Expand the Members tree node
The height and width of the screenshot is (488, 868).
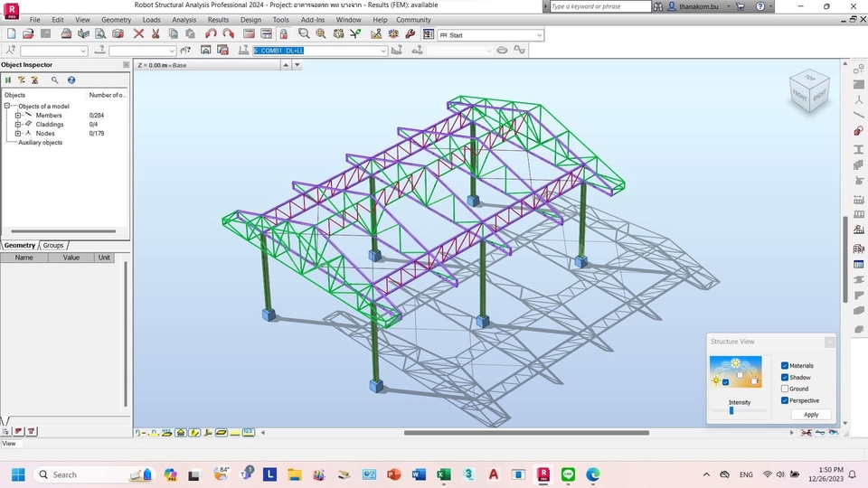point(17,116)
